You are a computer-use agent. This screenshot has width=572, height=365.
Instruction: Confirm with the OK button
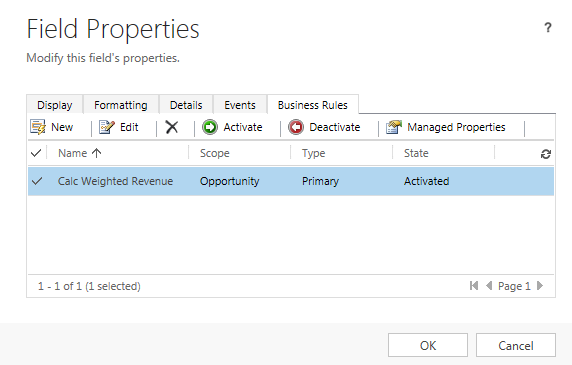pos(428,345)
